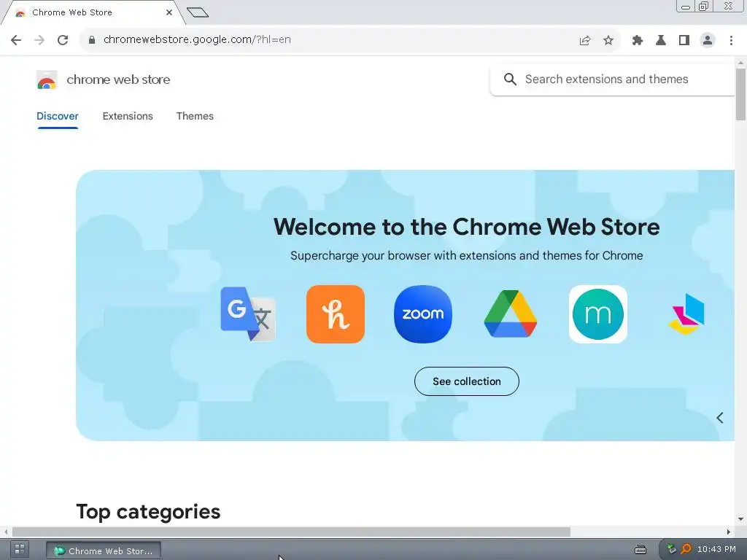
Task: Open the on-screen keyboard tray icon
Action: (x=640, y=550)
